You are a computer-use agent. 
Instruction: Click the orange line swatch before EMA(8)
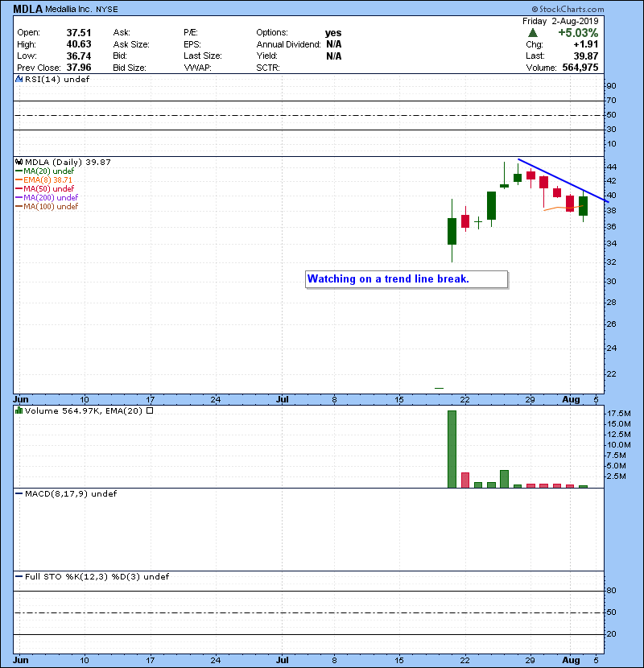click(x=19, y=180)
